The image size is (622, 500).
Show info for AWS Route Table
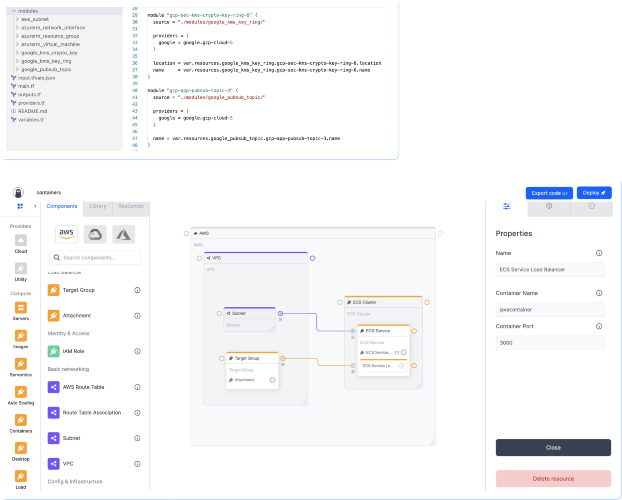click(x=137, y=387)
